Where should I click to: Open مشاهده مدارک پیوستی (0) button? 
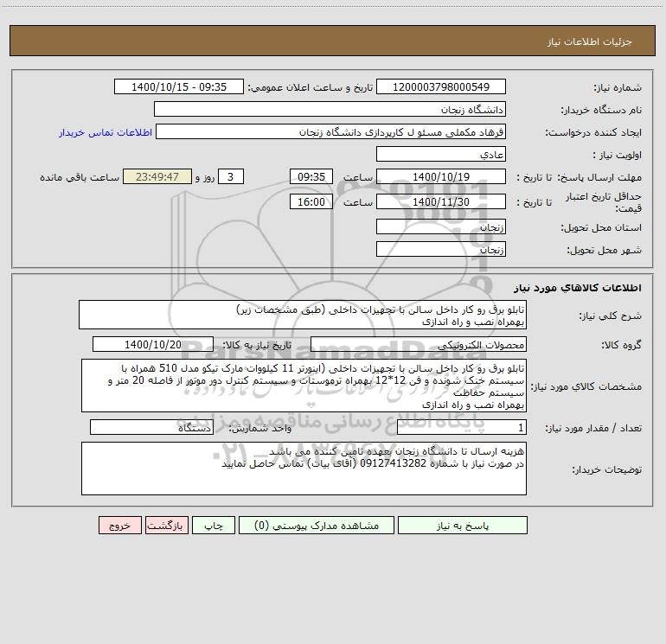point(317,525)
